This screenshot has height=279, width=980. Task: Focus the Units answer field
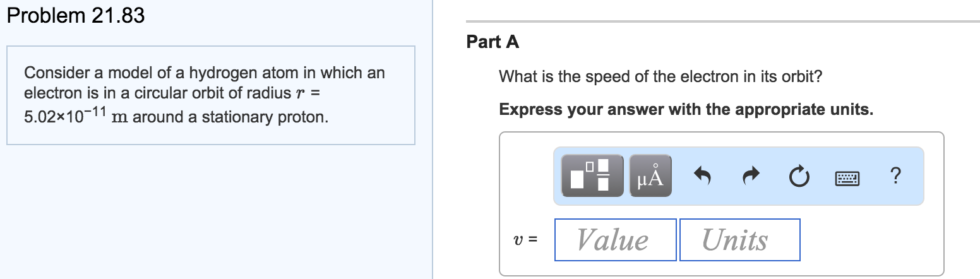tap(739, 240)
